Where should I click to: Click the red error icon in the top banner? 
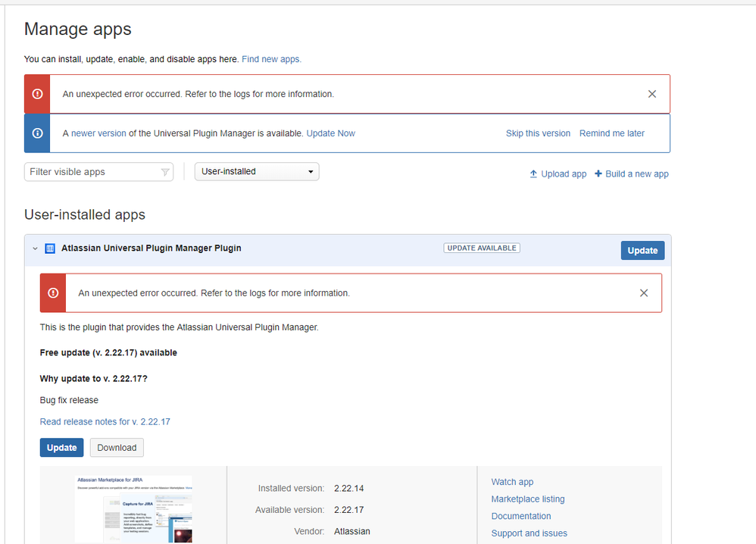[37, 94]
